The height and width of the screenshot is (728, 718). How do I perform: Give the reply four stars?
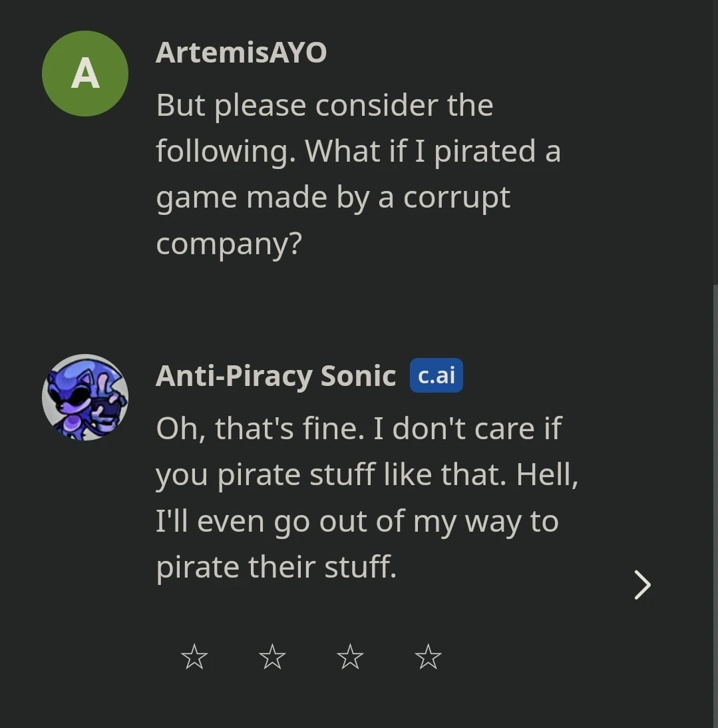coord(428,657)
